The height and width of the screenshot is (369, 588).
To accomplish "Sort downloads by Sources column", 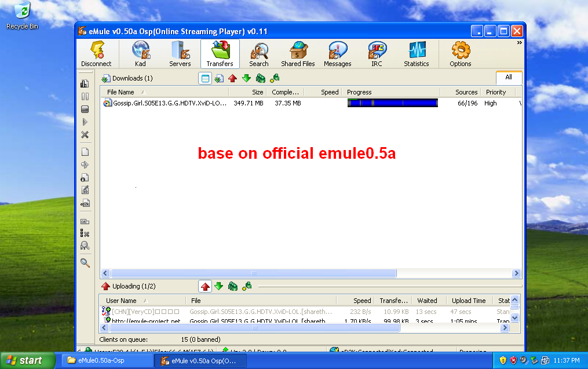I will point(460,92).
